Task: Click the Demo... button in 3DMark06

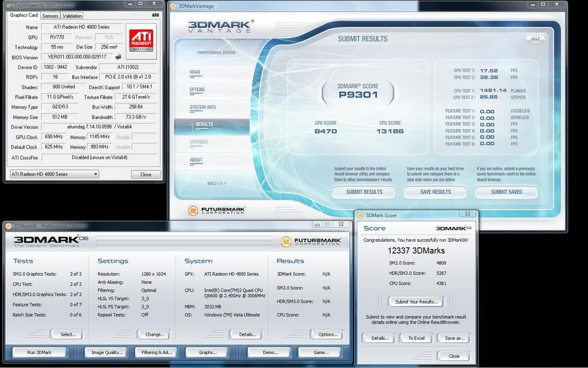Action: 270,352
